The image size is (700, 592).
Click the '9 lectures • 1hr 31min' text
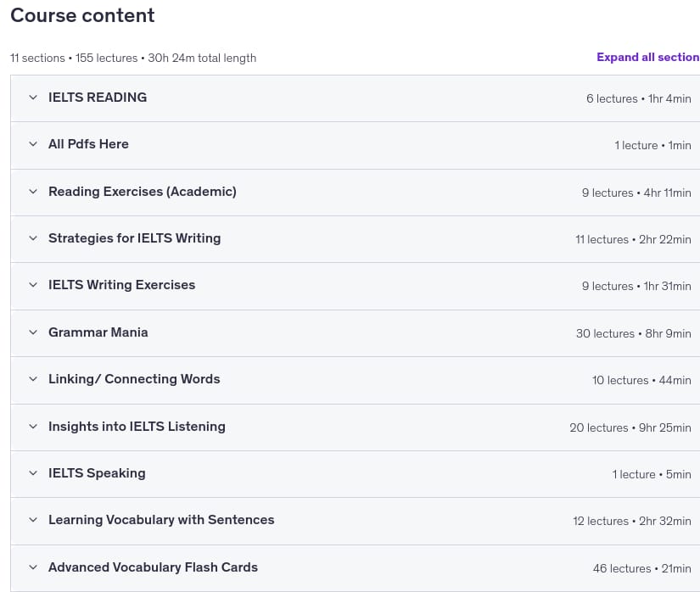pyautogui.click(x=636, y=286)
